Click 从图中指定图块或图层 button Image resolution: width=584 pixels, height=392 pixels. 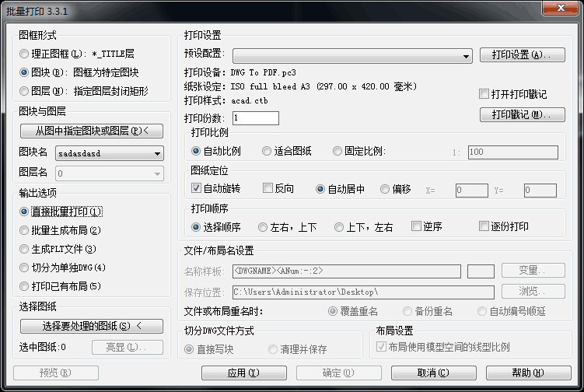pyautogui.click(x=92, y=130)
